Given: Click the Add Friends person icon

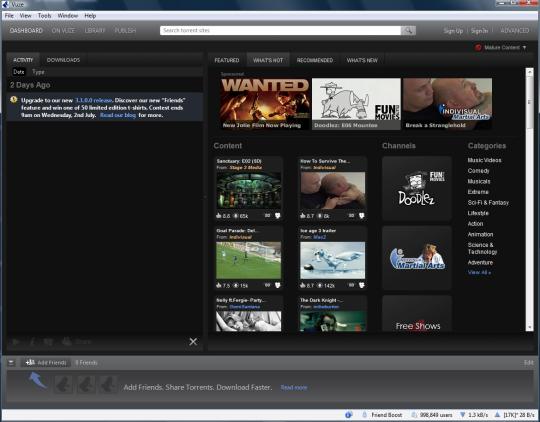Looking at the screenshot, I should (30, 362).
